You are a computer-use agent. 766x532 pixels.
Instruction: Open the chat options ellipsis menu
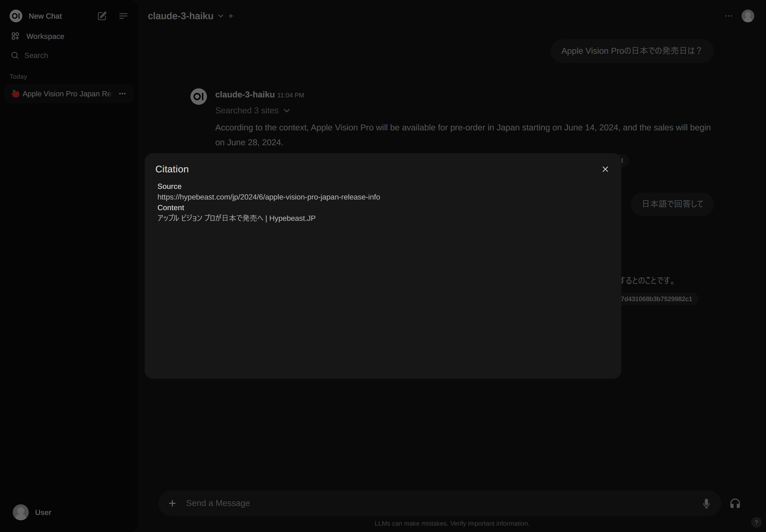point(729,16)
